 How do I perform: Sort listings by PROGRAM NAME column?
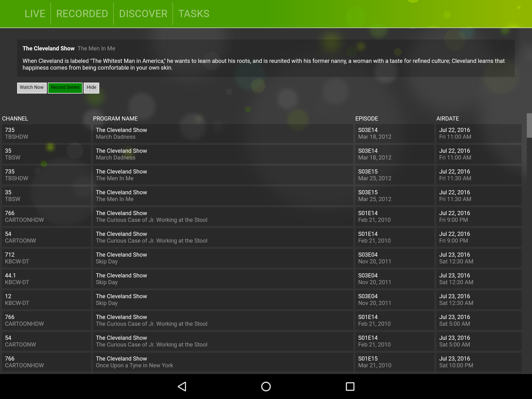pos(116,118)
